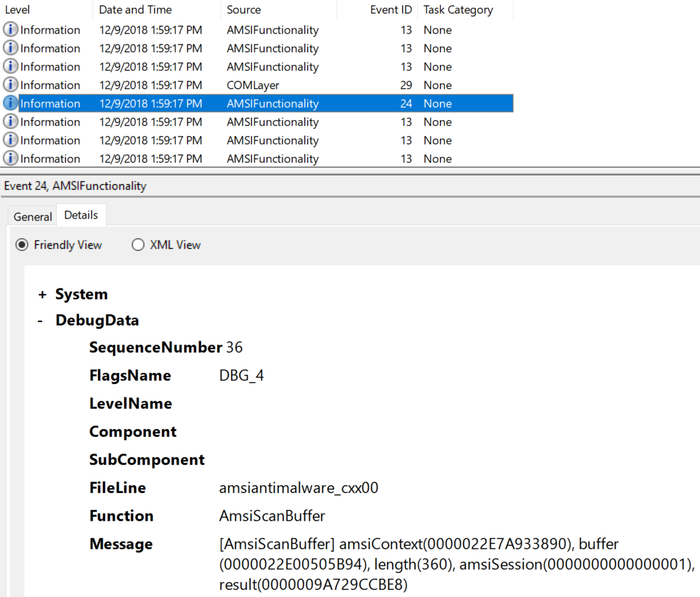Click the Information icon on the first AMSIFunctionality row
The height and width of the screenshot is (597, 700).
(9, 30)
